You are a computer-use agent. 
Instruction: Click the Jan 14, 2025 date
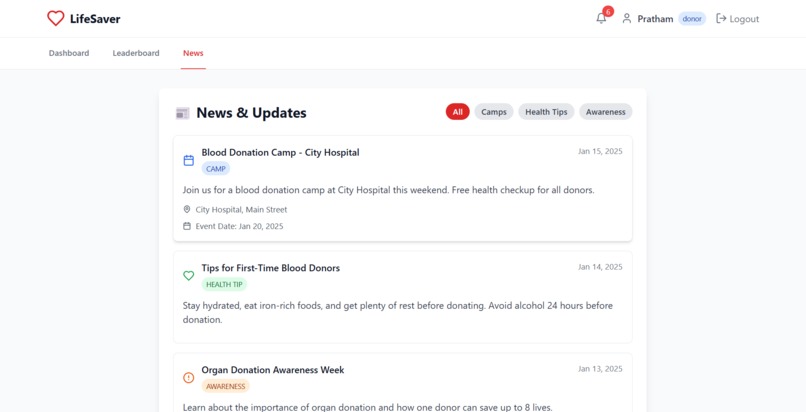[600, 267]
